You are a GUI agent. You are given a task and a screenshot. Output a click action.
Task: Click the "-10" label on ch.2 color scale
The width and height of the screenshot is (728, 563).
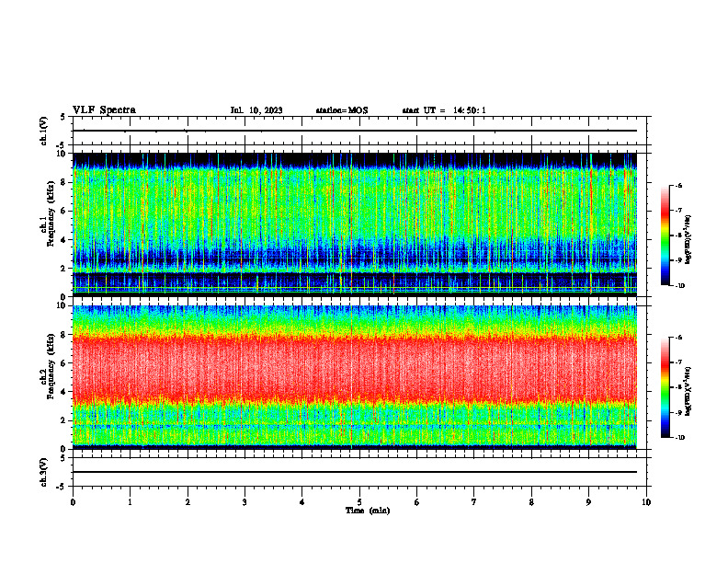pyautogui.click(x=680, y=438)
